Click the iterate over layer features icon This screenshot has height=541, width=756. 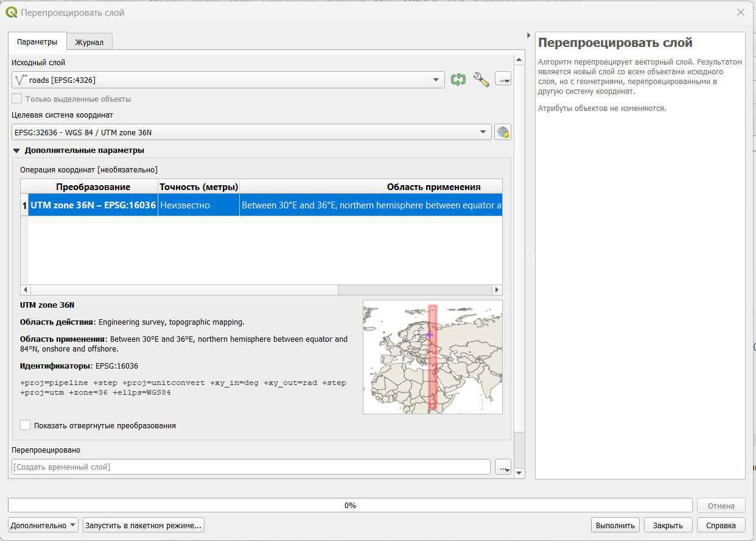pos(458,79)
